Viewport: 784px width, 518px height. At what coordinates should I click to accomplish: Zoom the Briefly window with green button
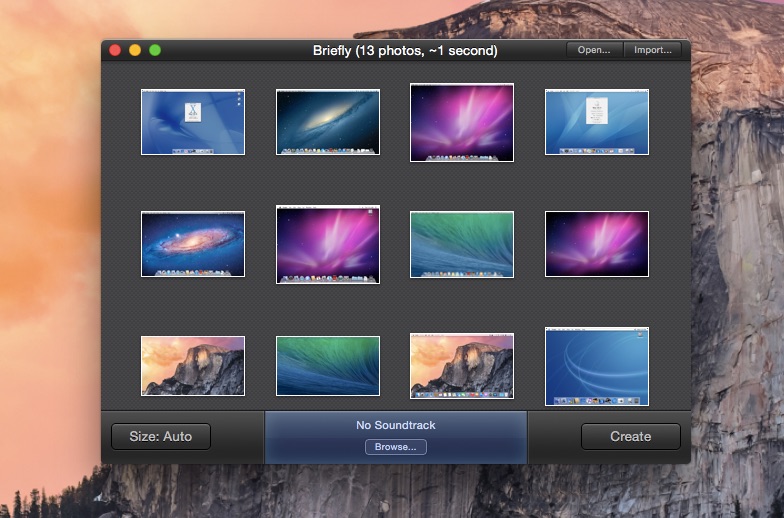pyautogui.click(x=155, y=50)
